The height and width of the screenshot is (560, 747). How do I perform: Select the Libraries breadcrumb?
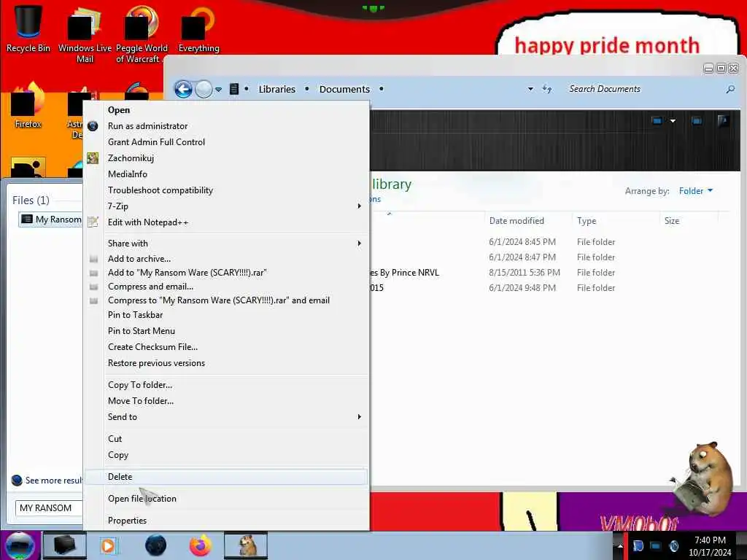(276, 89)
